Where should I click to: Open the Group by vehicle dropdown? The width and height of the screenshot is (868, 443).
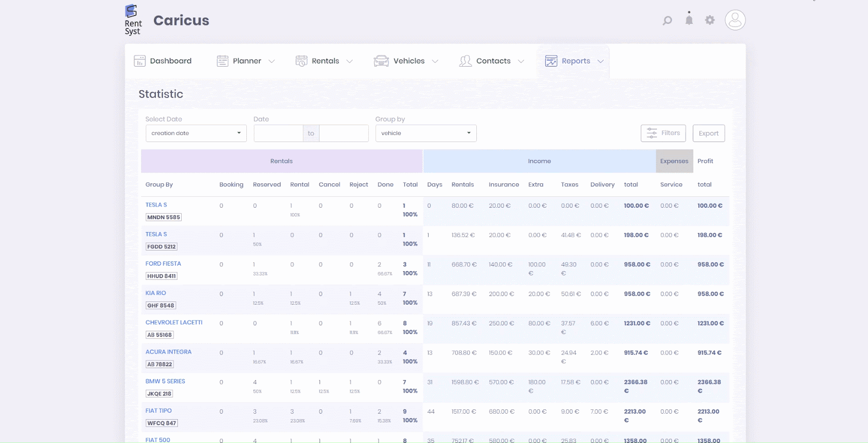(x=426, y=133)
